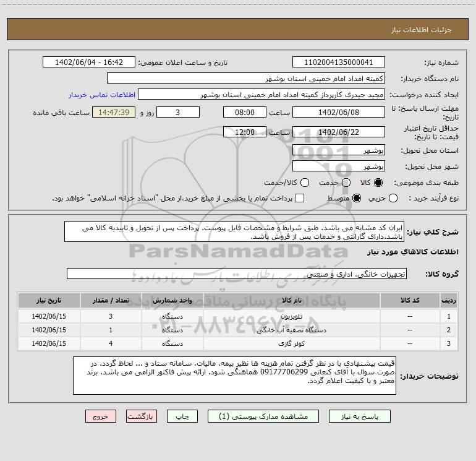Click the شرح کلی نیاز description box
The image size is (476, 461).
(234, 231)
